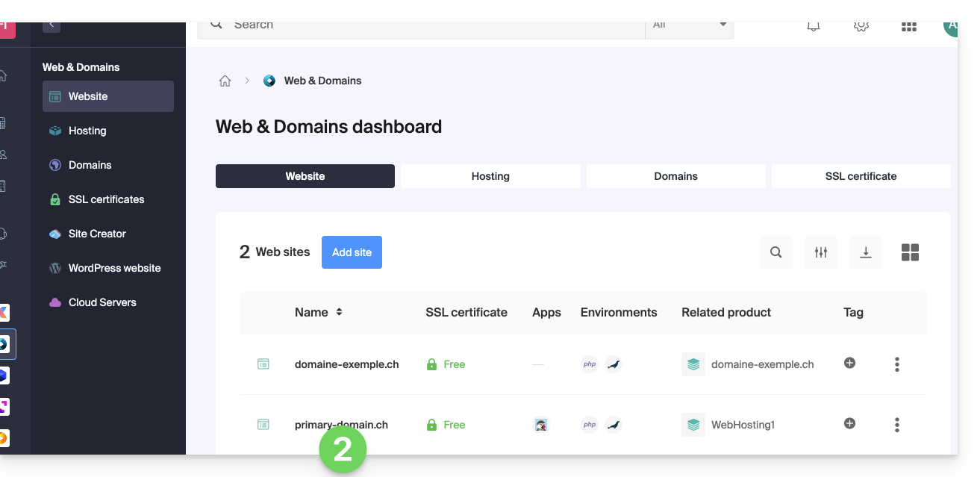
Task: Switch to grid view icon
Action: click(x=910, y=252)
